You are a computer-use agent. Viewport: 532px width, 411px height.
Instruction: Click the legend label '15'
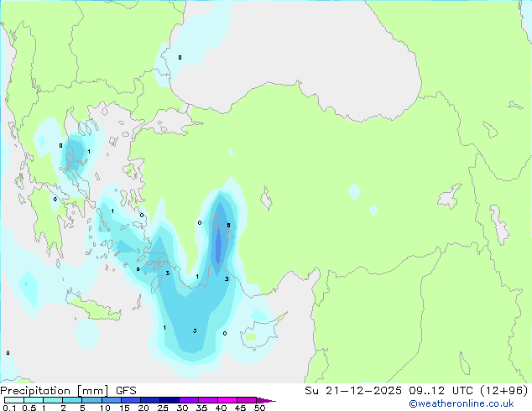click(x=124, y=408)
